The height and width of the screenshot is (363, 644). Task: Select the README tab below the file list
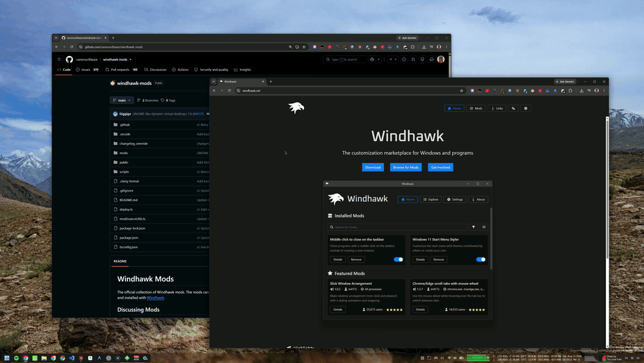(120, 261)
